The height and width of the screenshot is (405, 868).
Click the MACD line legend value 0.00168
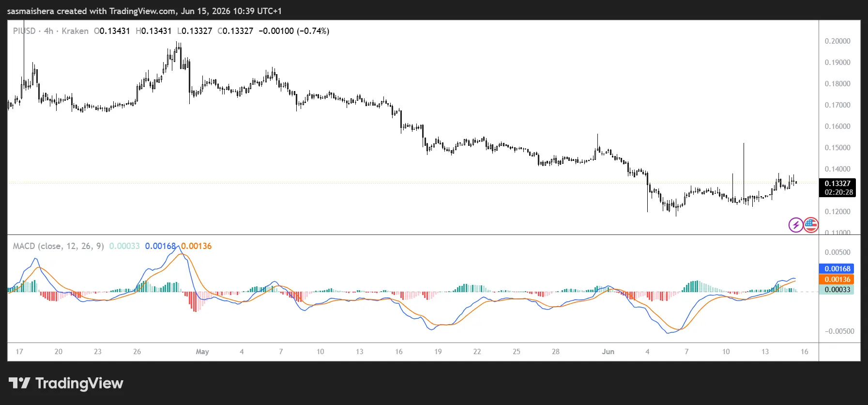coord(160,246)
